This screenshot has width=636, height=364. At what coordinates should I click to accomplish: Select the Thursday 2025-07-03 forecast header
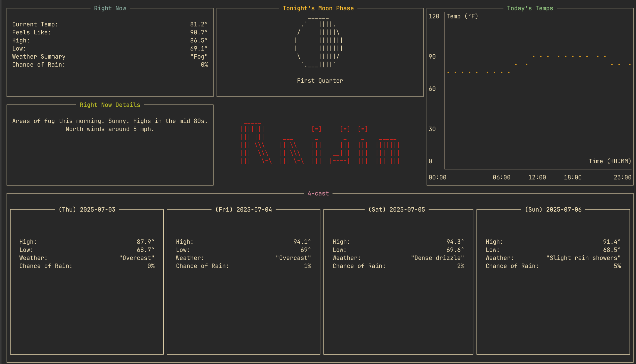point(87,209)
